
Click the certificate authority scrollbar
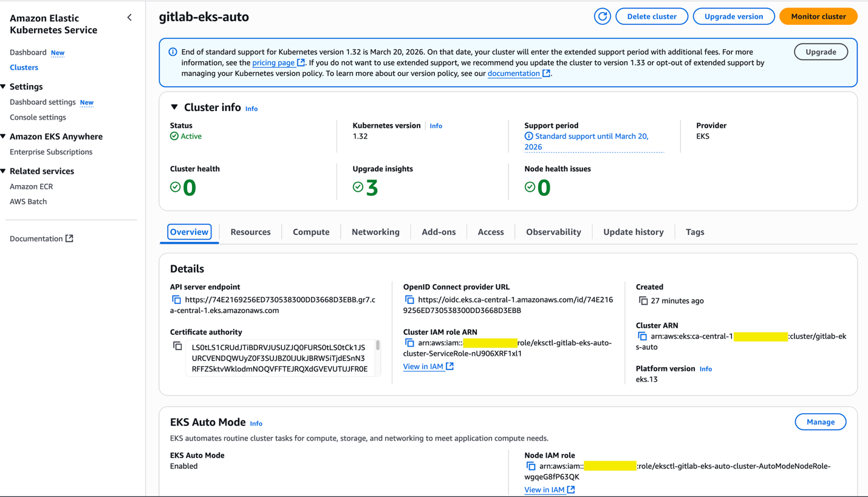[378, 346]
